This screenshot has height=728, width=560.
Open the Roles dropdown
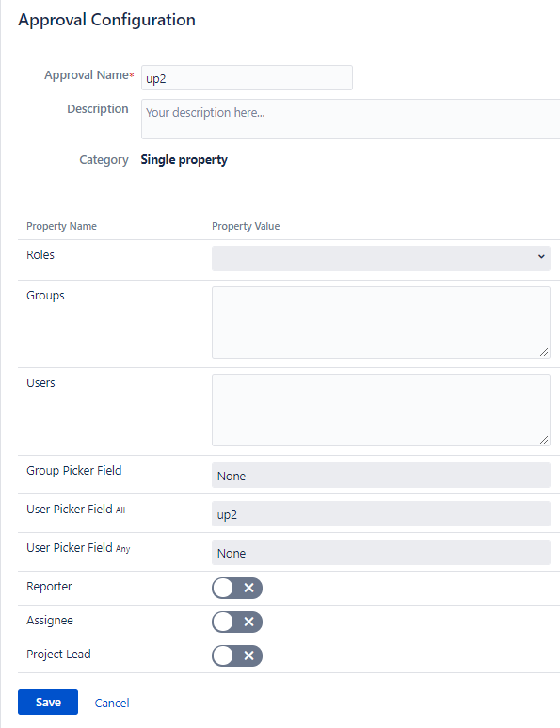[381, 258]
